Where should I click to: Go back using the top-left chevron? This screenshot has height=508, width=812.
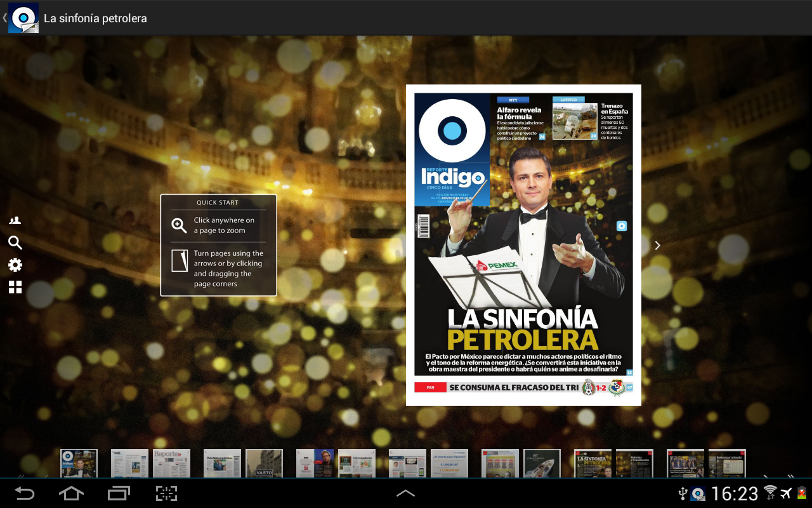coord(4,18)
